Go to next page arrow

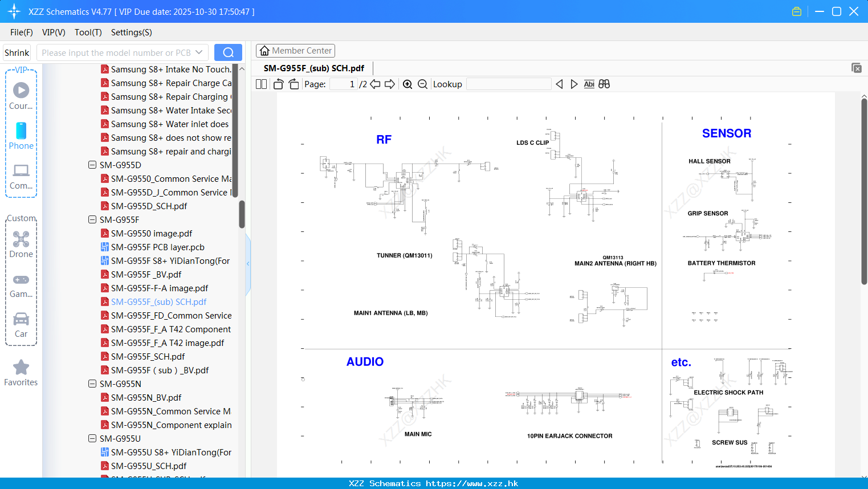click(390, 84)
